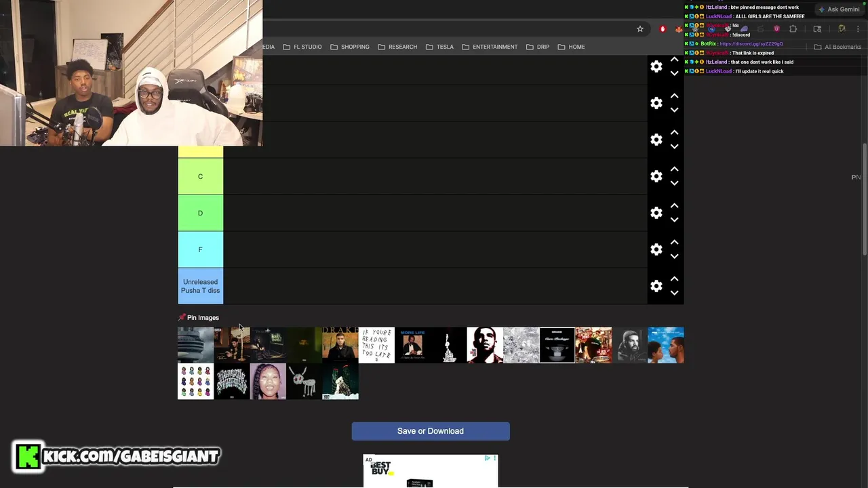Open the All Bookmarks folder
The width and height of the screenshot is (868, 488).
click(837, 47)
